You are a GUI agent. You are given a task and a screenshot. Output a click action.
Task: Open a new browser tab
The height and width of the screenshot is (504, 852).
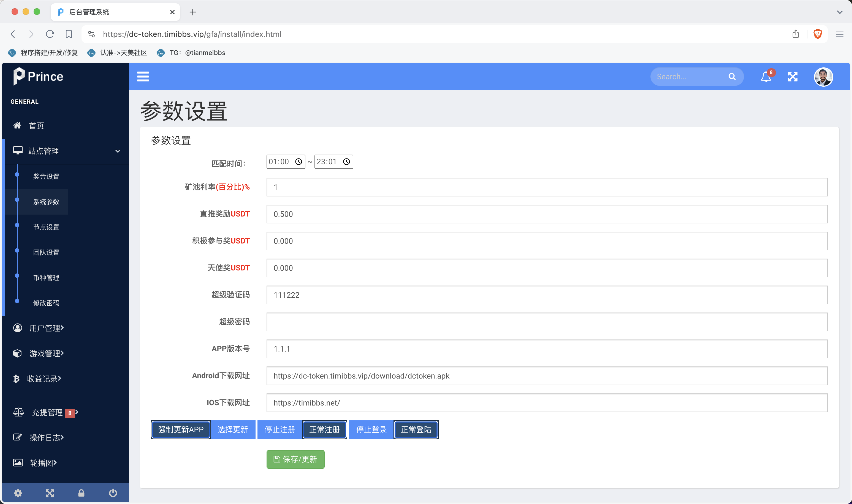tap(193, 12)
